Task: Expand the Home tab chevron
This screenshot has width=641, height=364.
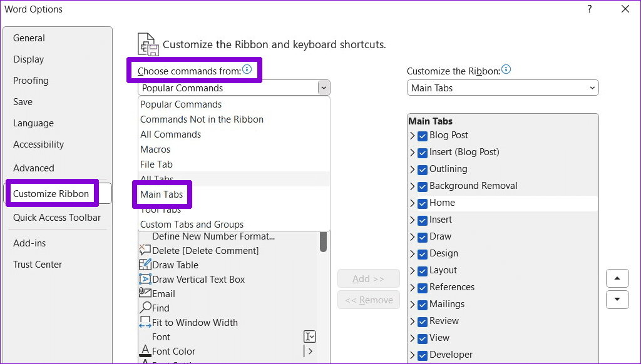Action: click(x=413, y=203)
